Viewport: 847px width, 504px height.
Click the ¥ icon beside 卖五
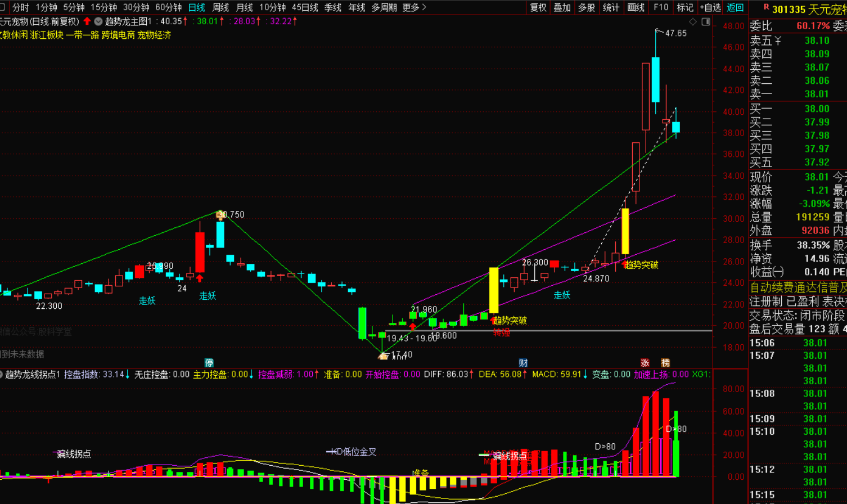(778, 40)
